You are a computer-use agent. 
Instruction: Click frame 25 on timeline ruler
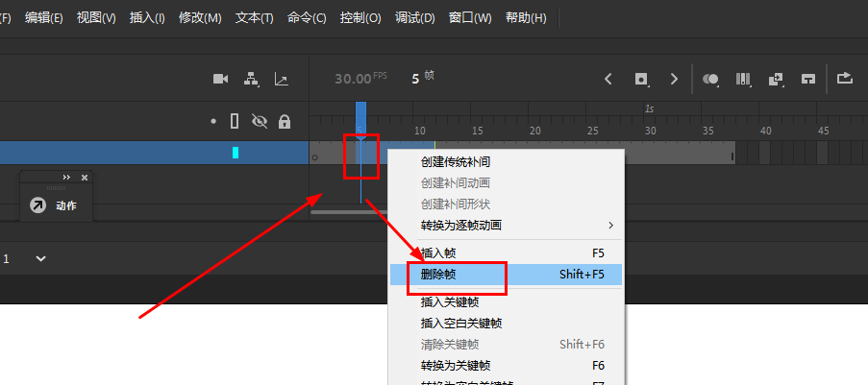(x=593, y=132)
